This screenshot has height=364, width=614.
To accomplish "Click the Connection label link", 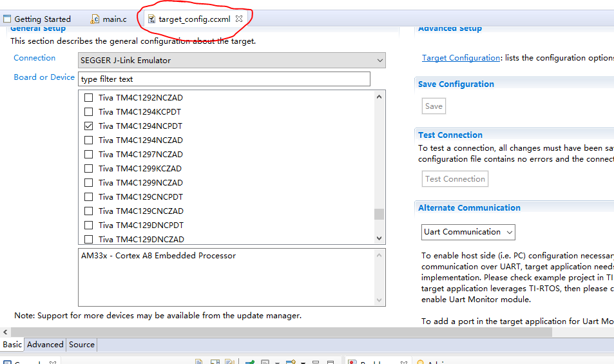I will [34, 58].
